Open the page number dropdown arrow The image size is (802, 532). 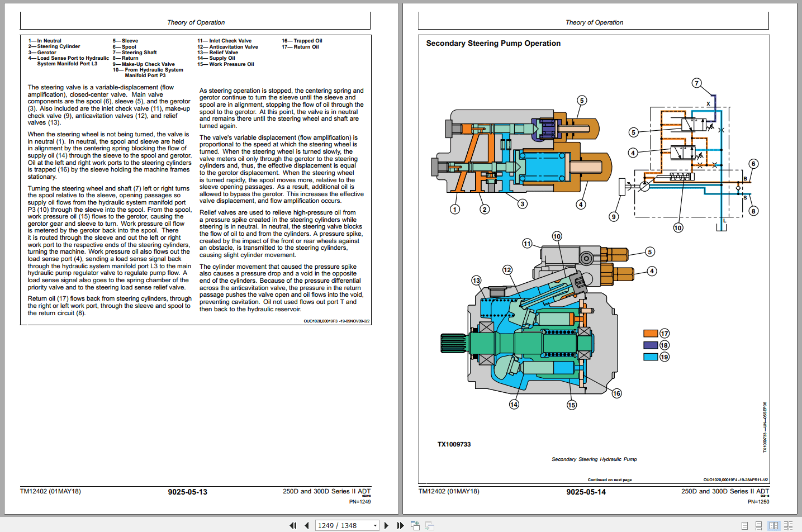point(375,526)
